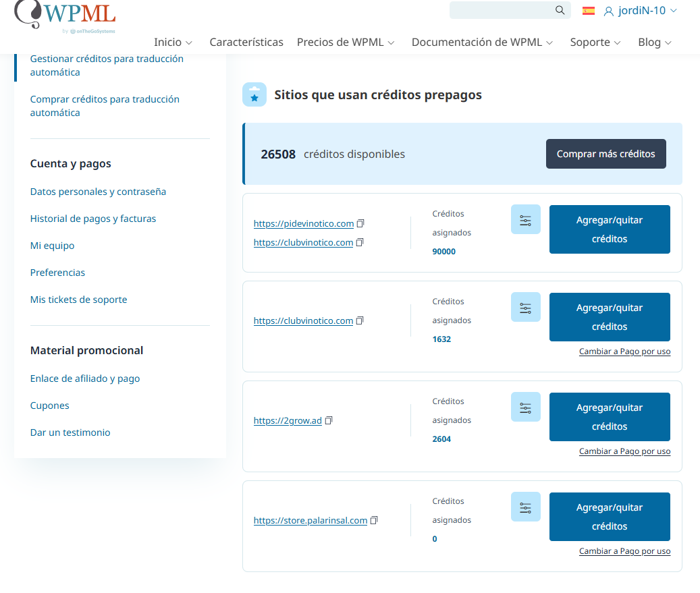Open Enlace de afiliado y pago
Viewport: 700px width, 593px height.
tap(85, 378)
